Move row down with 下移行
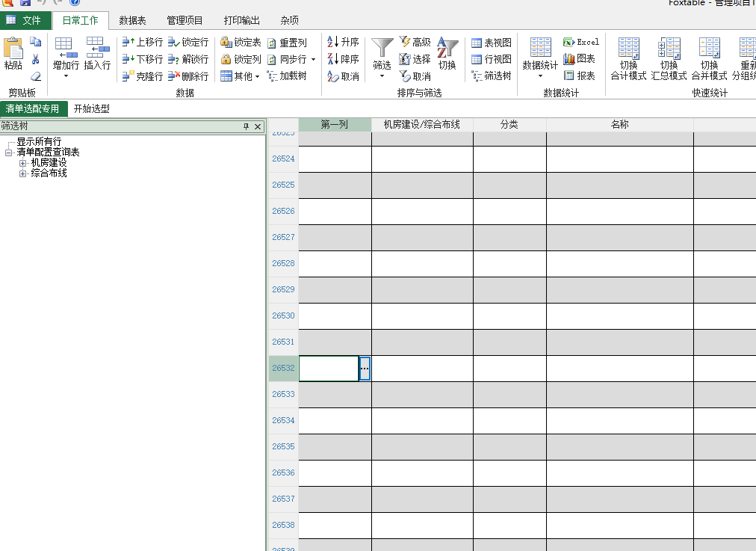 (142, 59)
